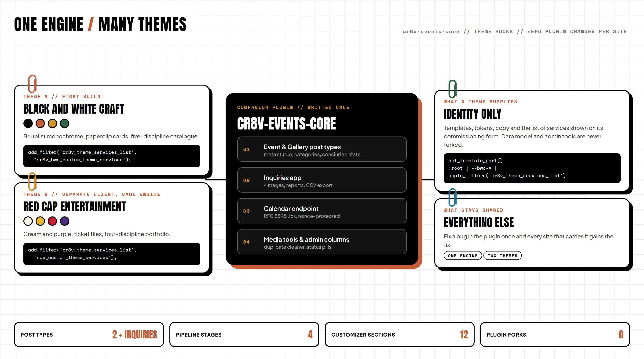Click the TWO THEMES pill tag
Screen dimensions: 644x359
click(x=502, y=255)
